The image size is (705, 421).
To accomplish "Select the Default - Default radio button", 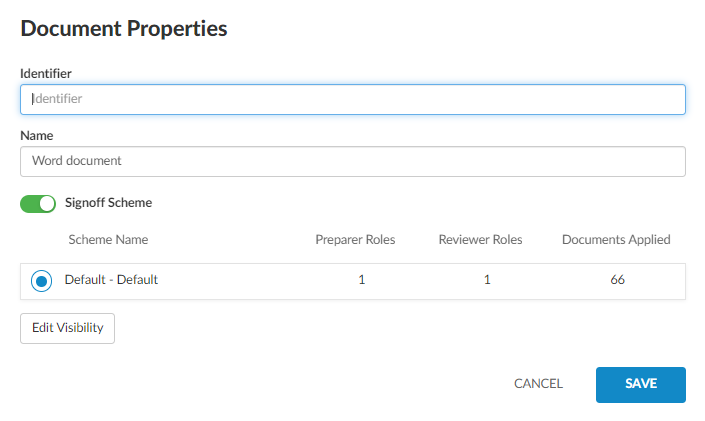I will [x=42, y=281].
